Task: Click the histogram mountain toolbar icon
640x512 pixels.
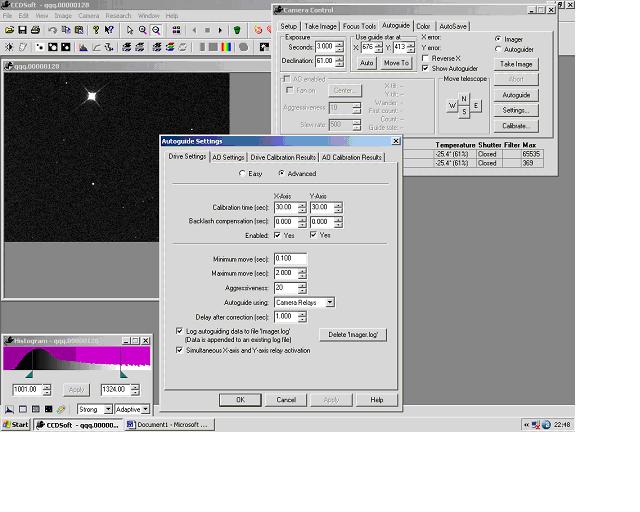Action: [83, 47]
